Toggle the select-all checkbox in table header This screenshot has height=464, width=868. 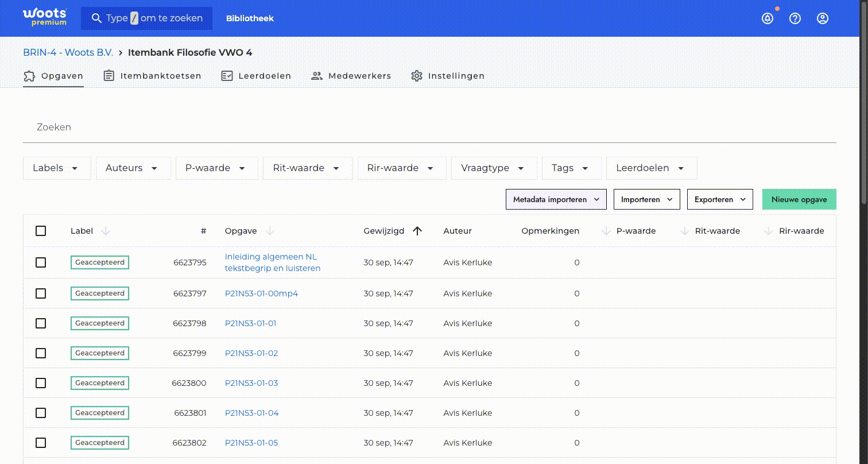tap(41, 231)
